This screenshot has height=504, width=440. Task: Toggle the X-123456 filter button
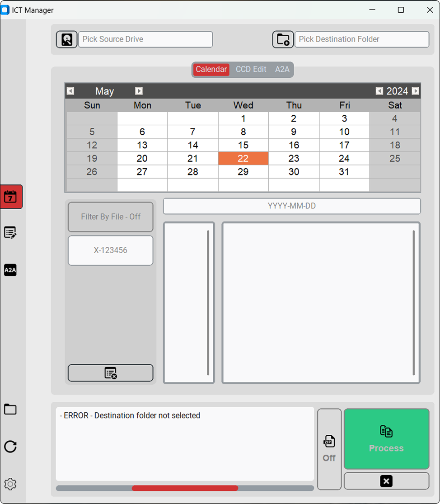click(110, 250)
